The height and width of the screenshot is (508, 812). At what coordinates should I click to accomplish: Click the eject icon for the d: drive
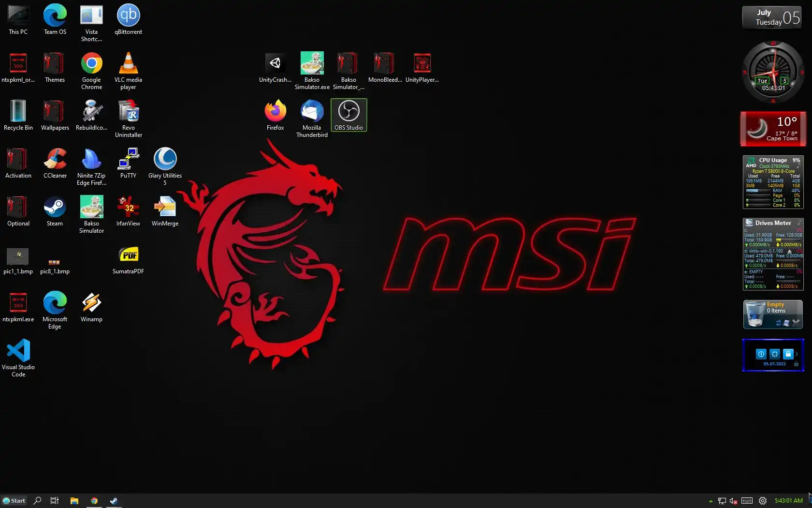coord(789,251)
